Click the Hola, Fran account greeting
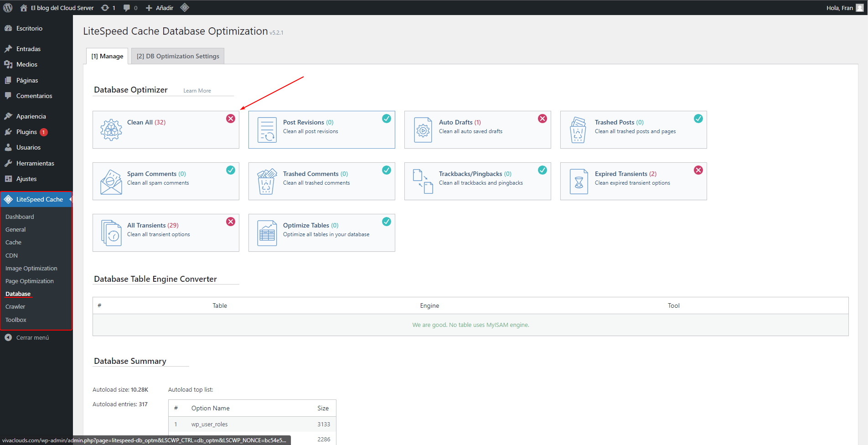Image resolution: width=868 pixels, height=445 pixels. [x=840, y=8]
